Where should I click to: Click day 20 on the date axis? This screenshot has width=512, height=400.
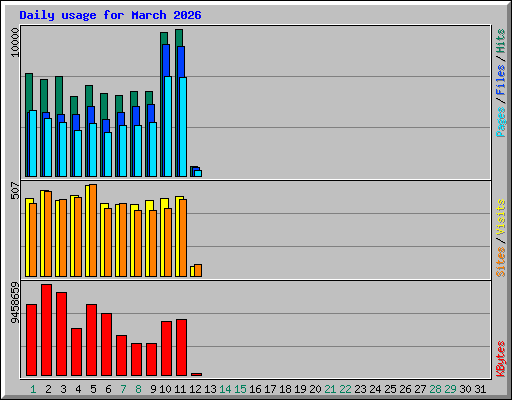[x=315, y=389]
